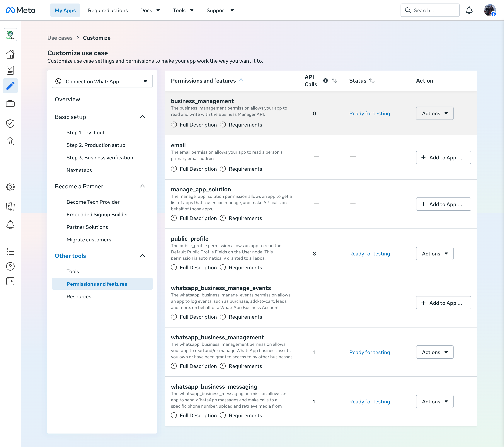This screenshot has width=504, height=447.
Task: Open the help question mark icon
Action: pos(10,266)
